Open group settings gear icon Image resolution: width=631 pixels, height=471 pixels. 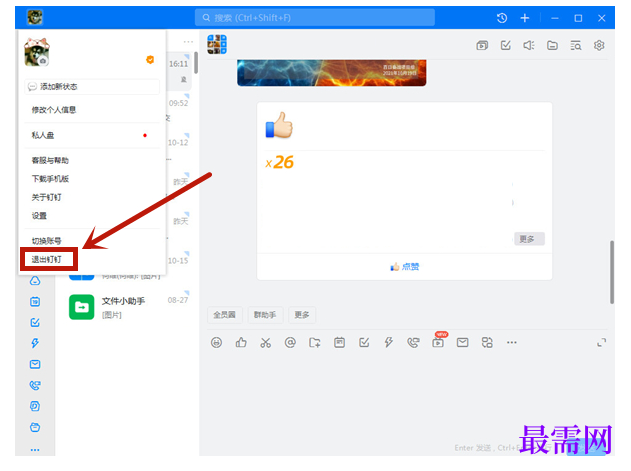(599, 45)
